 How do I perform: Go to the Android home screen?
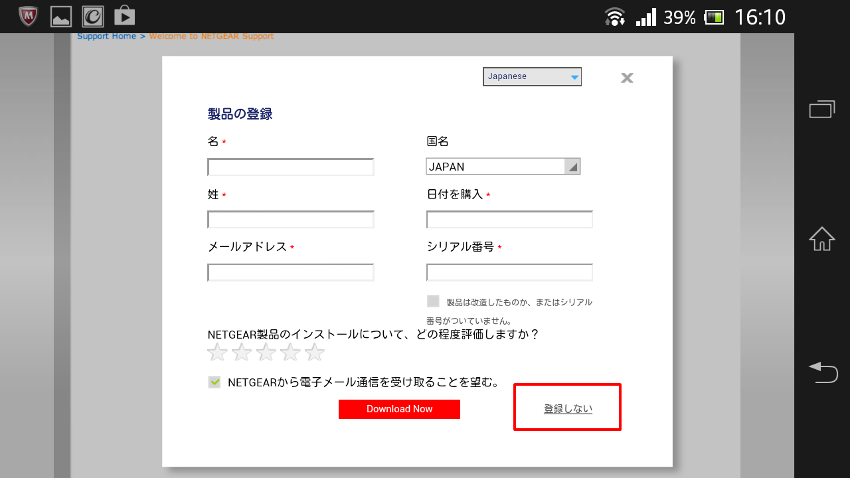[822, 239]
